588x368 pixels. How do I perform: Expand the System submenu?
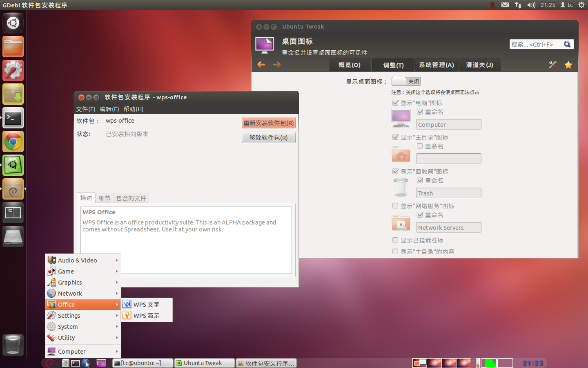(x=83, y=326)
